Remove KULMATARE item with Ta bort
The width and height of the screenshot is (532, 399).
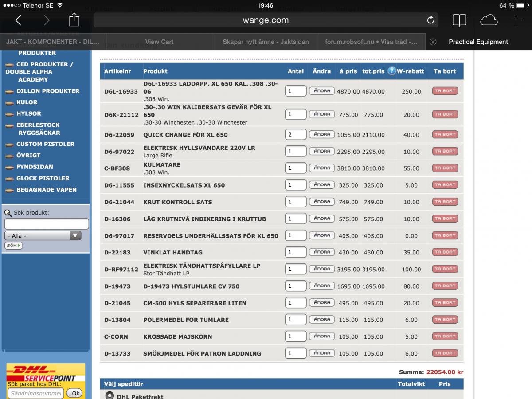[x=445, y=168]
